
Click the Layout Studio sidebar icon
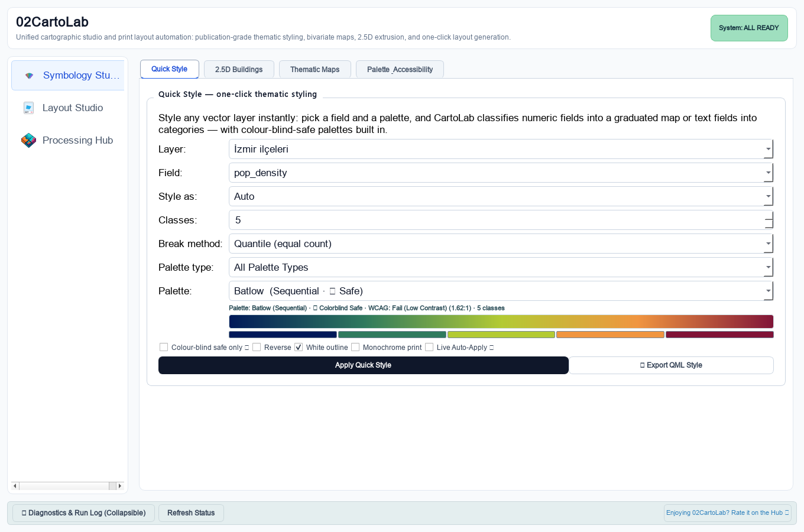pyautogui.click(x=28, y=108)
